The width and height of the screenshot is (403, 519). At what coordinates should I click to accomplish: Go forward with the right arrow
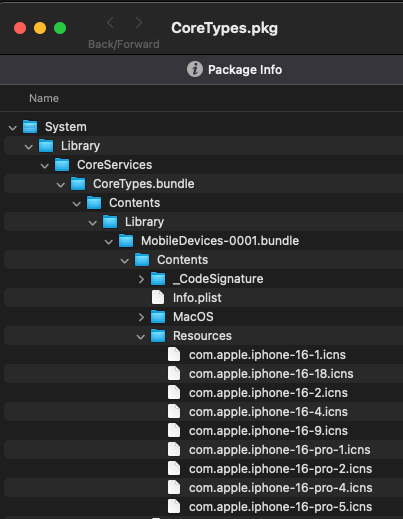(139, 23)
